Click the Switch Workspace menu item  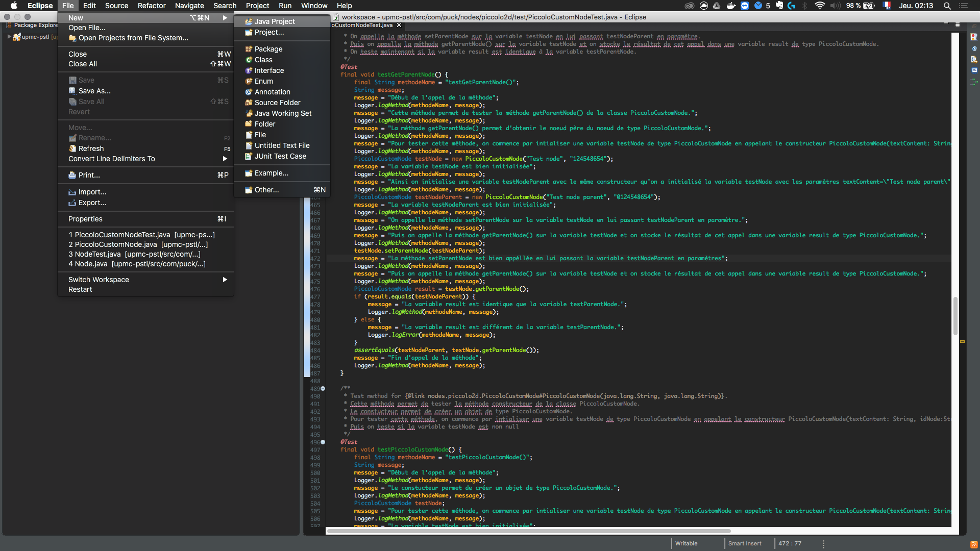(100, 279)
